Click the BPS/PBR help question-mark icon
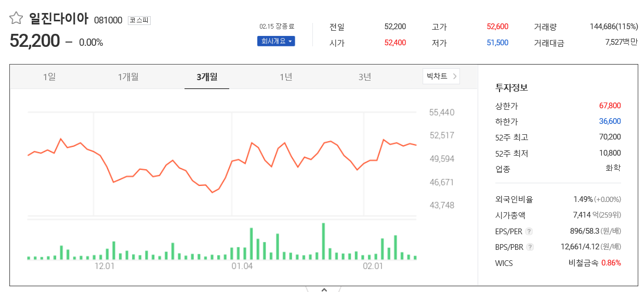 [x=530, y=247]
